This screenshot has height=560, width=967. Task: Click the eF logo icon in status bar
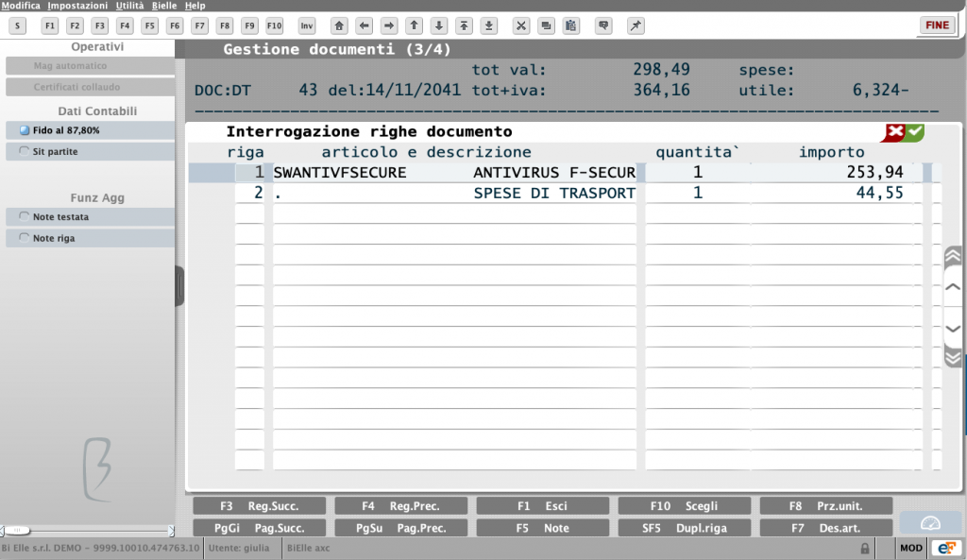pyautogui.click(x=946, y=548)
